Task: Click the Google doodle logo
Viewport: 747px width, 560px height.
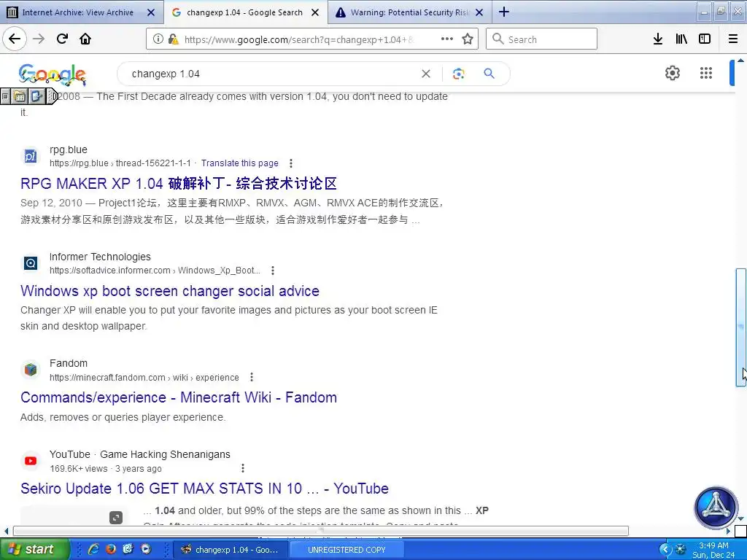Action: [x=53, y=74]
